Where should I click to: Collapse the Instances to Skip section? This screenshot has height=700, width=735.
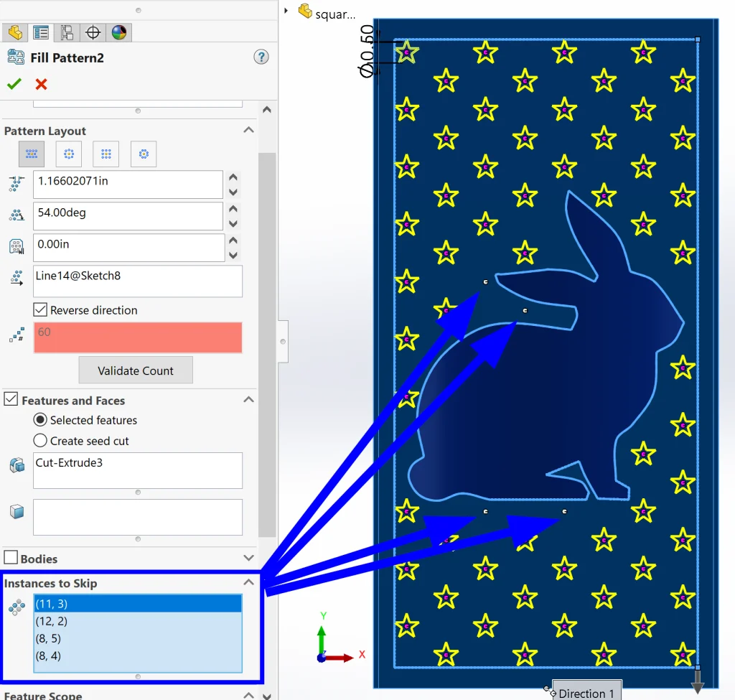click(249, 582)
